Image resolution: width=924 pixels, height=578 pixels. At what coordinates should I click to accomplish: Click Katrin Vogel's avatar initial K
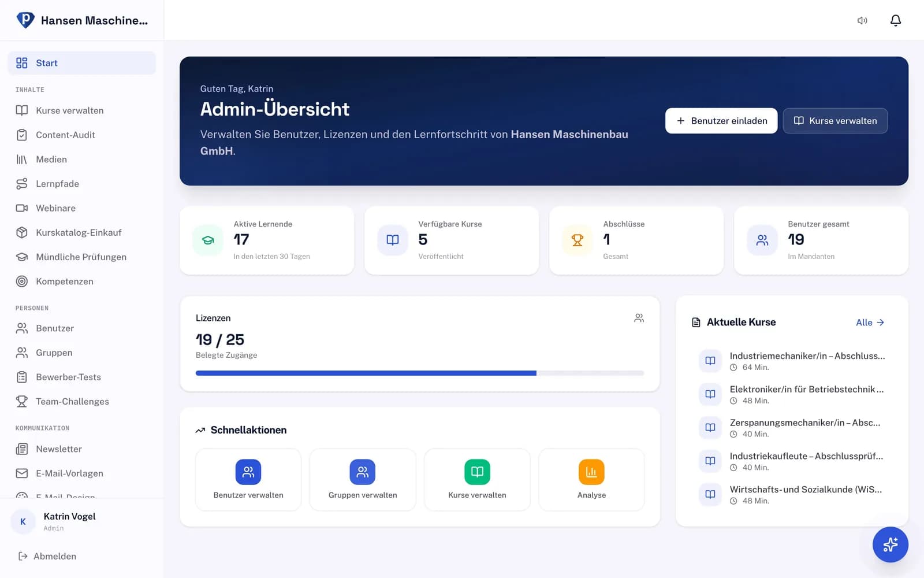tap(23, 521)
